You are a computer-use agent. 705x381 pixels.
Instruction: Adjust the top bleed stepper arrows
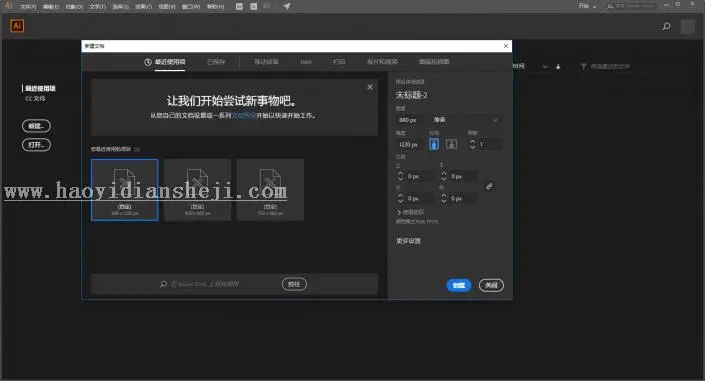coord(400,176)
